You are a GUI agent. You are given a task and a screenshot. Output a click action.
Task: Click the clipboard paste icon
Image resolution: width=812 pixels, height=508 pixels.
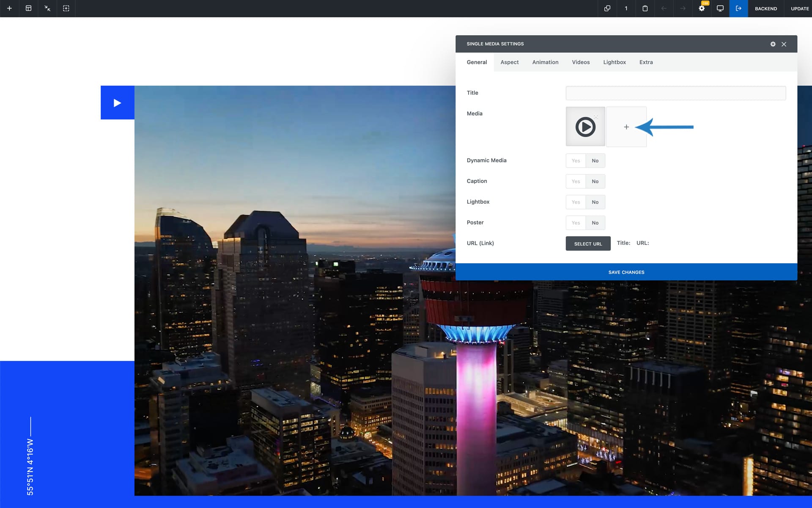pyautogui.click(x=645, y=8)
